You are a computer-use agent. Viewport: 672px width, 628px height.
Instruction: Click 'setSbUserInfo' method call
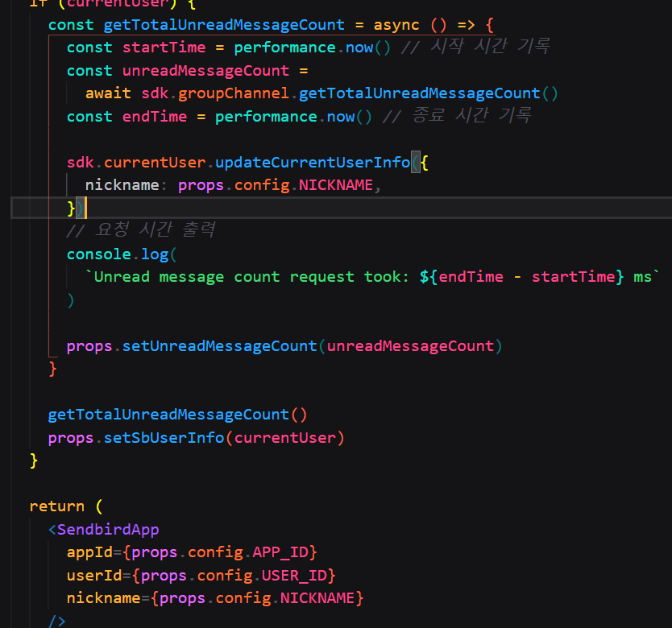click(164, 438)
